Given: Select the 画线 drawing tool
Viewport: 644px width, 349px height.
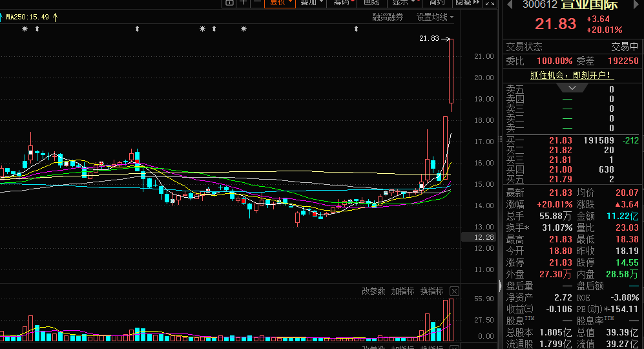Looking at the screenshot, I should (371, 3).
